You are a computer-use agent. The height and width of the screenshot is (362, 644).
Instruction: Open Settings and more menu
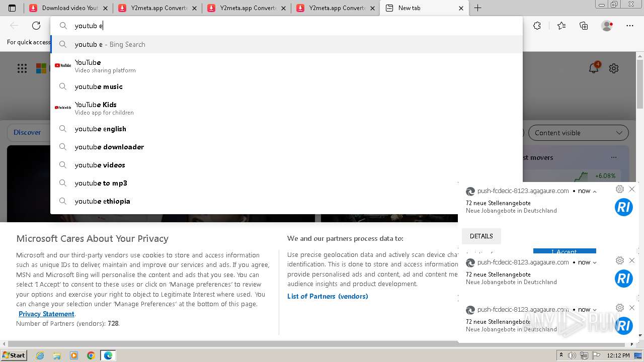(x=630, y=26)
